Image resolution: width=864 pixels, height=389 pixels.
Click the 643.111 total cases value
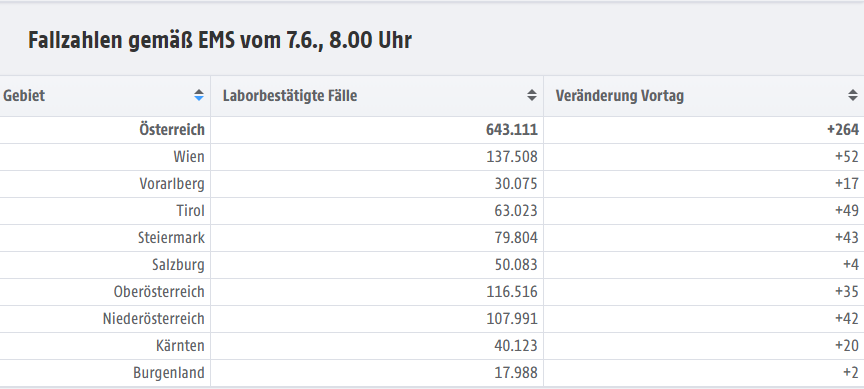click(512, 129)
